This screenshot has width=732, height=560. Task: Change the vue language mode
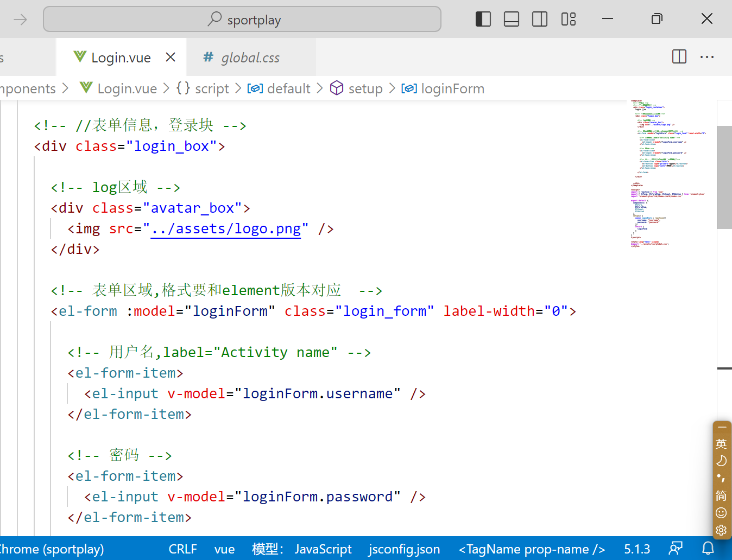coord(224,549)
